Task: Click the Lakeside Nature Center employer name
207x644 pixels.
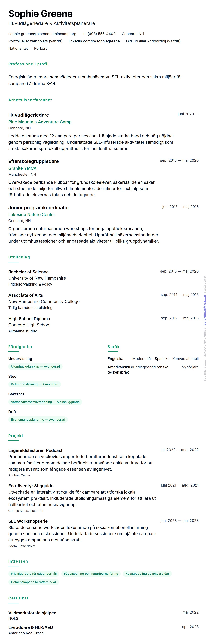Action: pos(32,214)
